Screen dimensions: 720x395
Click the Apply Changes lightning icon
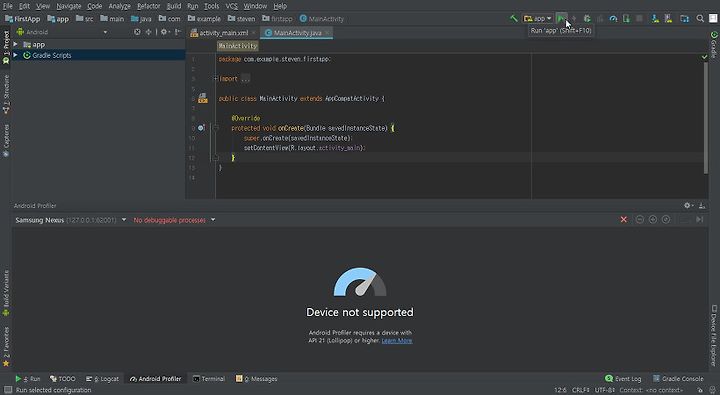[x=574, y=18]
